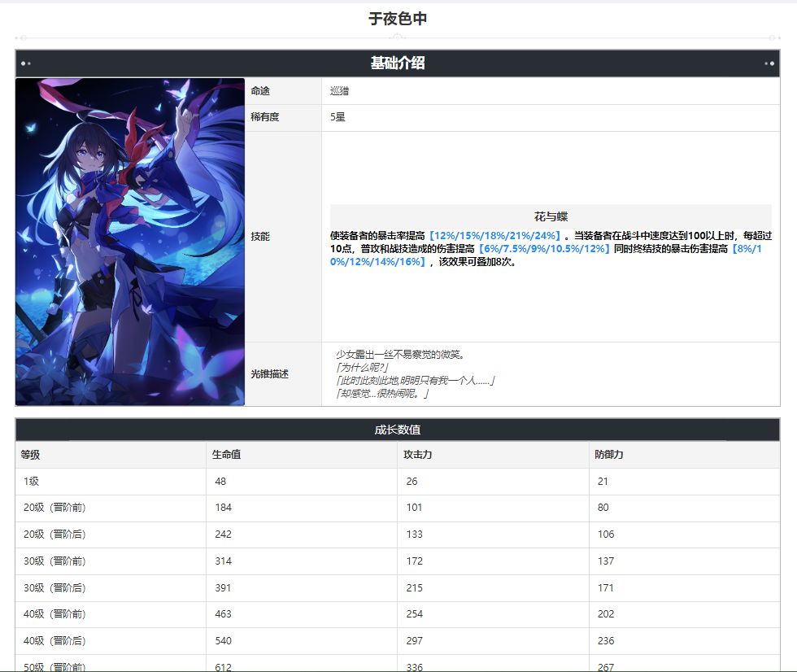797x672 pixels.
Task: Click the 等级 column header
Action: tap(30, 455)
